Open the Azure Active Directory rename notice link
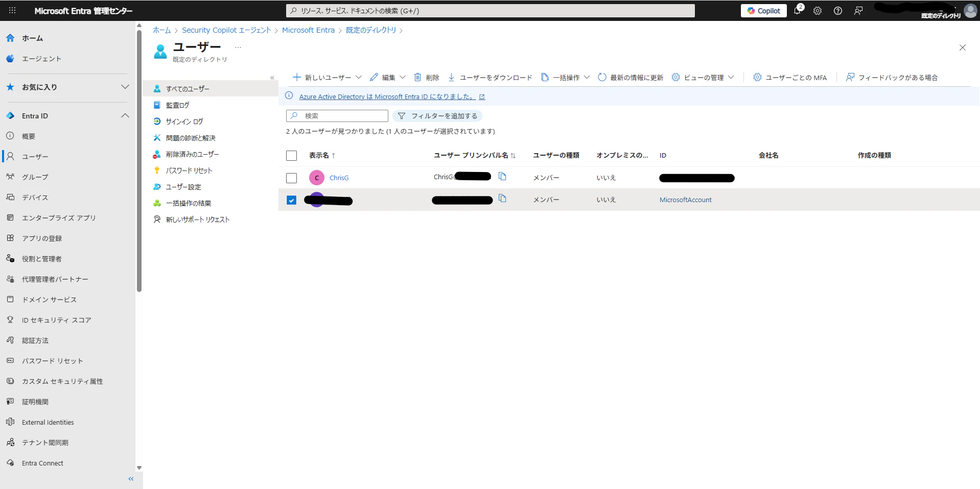This screenshot has height=489, width=980. 392,96
